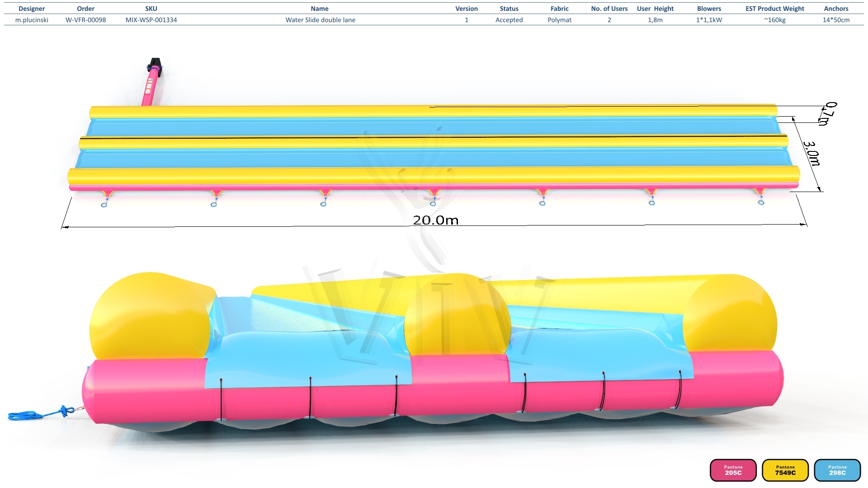The width and height of the screenshot is (868, 488).
Task: Click the Status column header
Action: point(509,9)
